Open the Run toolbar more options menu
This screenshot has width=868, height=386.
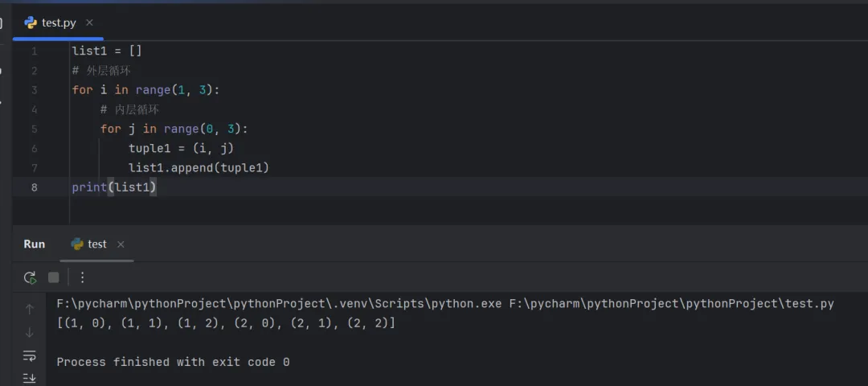coord(82,277)
